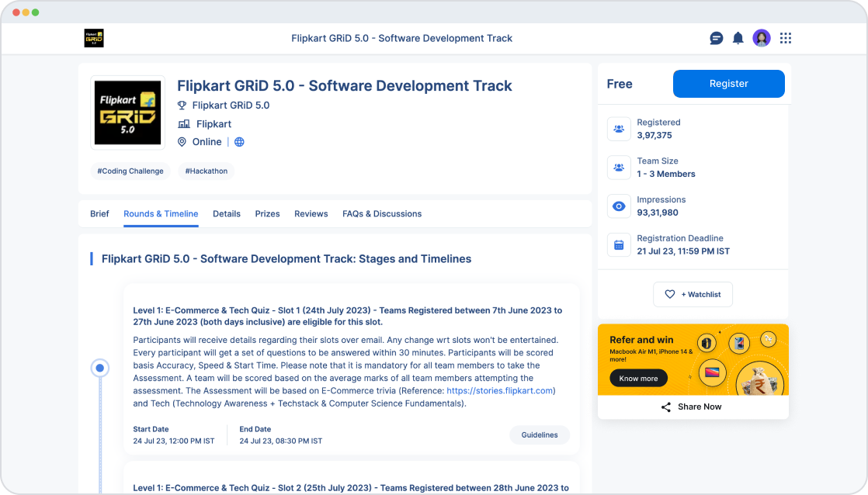Click the share icon beside Share Now
868x495 pixels.
(666, 407)
